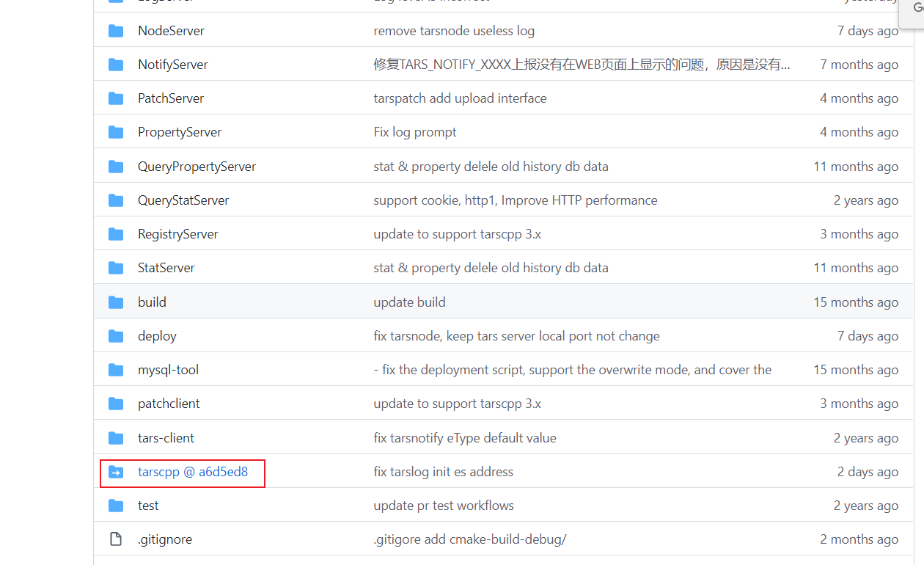Click the tarscpp submodule icon

tap(116, 472)
